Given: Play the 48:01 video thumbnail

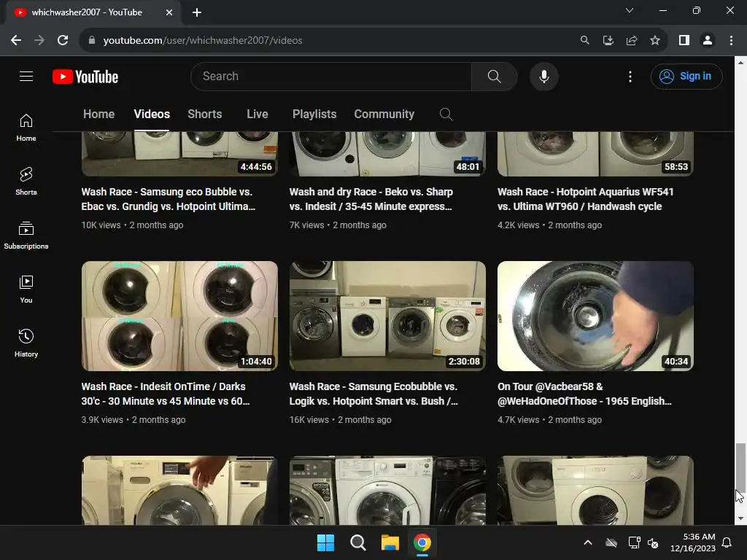Looking at the screenshot, I should click(387, 155).
